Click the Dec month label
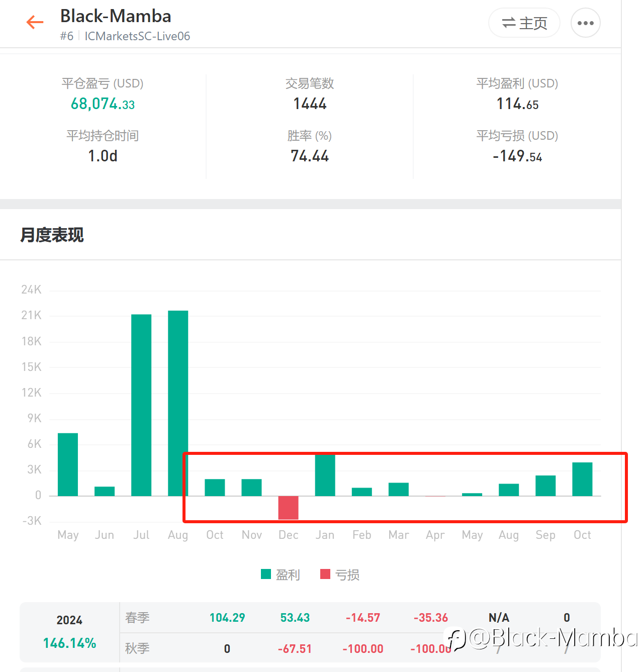 point(289,535)
